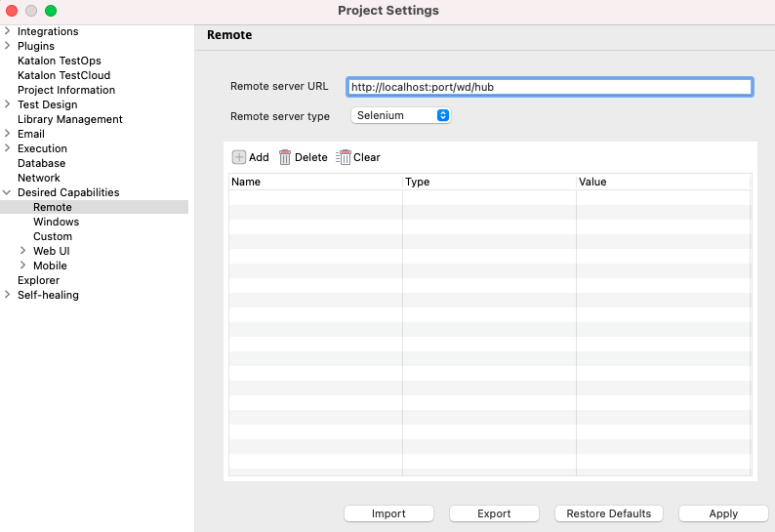775x532 pixels.
Task: Collapse the Desired Capabilities section
Action: point(8,192)
